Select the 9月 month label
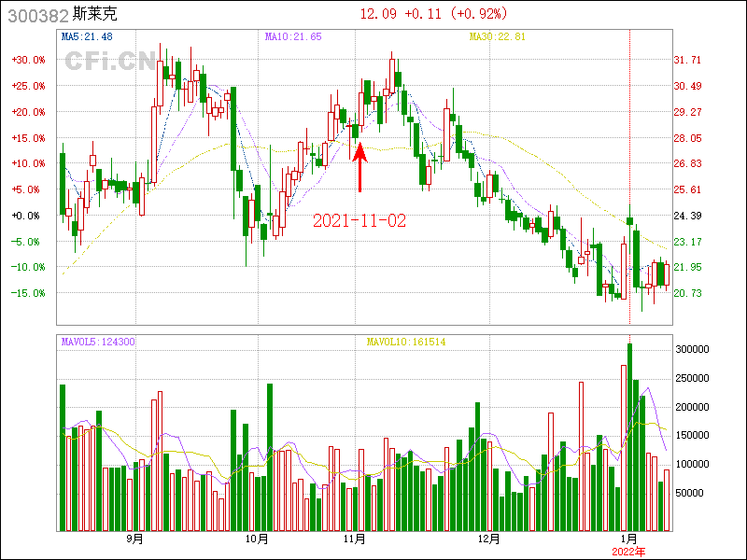Viewport: 747px width, 560px height. (134, 539)
